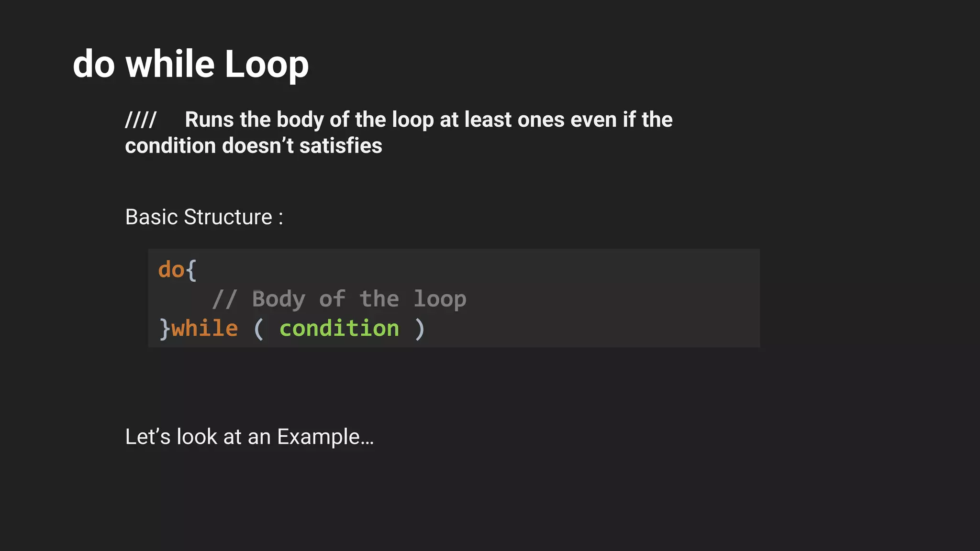Click the 'Basic Structure :' label
The width and height of the screenshot is (980, 551).
click(x=204, y=217)
